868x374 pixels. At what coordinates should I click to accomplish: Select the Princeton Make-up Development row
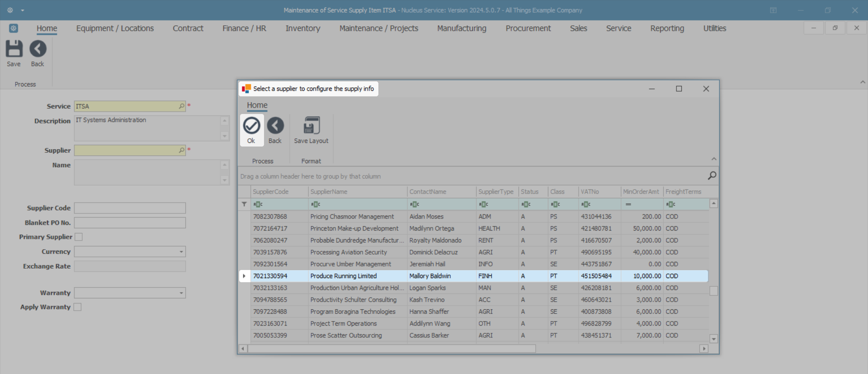click(354, 228)
